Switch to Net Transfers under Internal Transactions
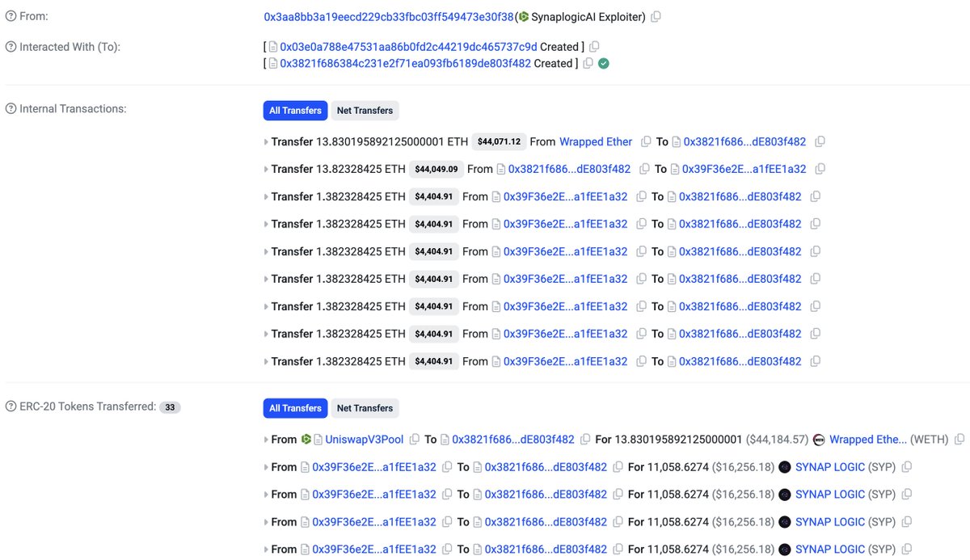Image resolution: width=970 pixels, height=560 pixels. [x=365, y=111]
